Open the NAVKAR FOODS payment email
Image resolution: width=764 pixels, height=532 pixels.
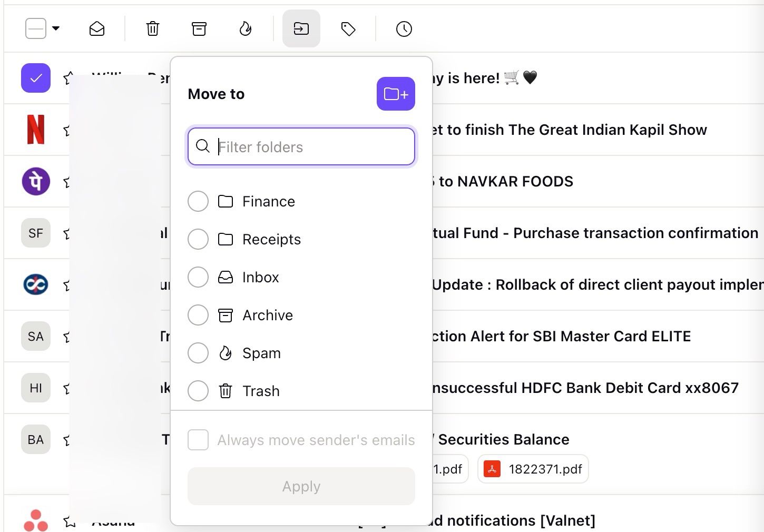click(x=503, y=181)
